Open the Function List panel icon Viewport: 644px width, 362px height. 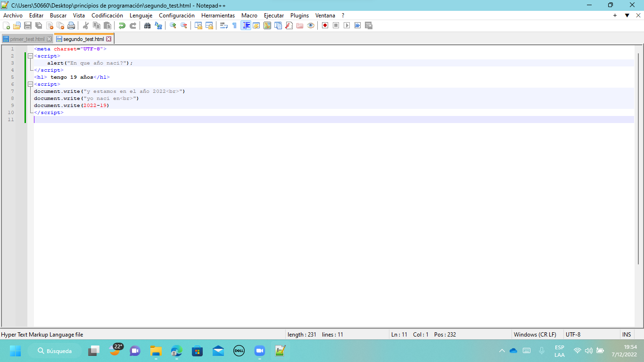(289, 25)
